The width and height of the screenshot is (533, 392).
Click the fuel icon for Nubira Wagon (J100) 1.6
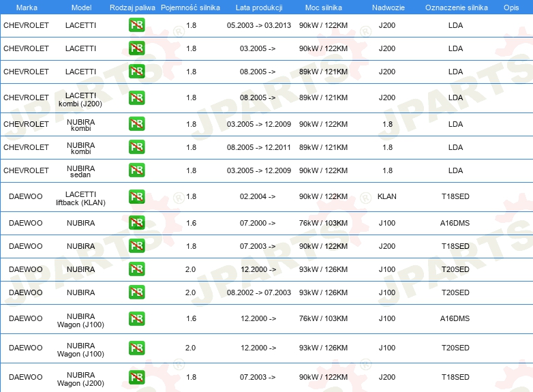pyautogui.click(x=136, y=319)
